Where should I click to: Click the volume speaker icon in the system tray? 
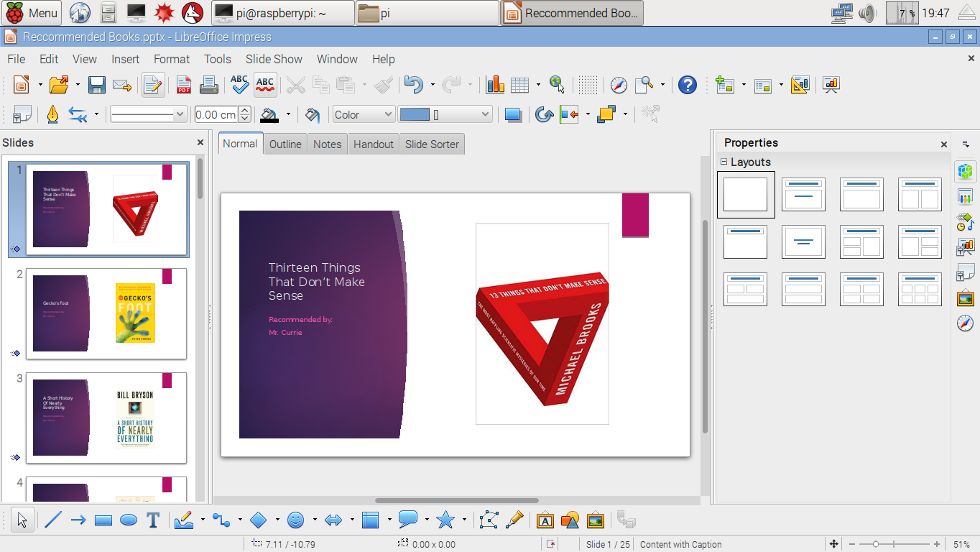click(867, 12)
